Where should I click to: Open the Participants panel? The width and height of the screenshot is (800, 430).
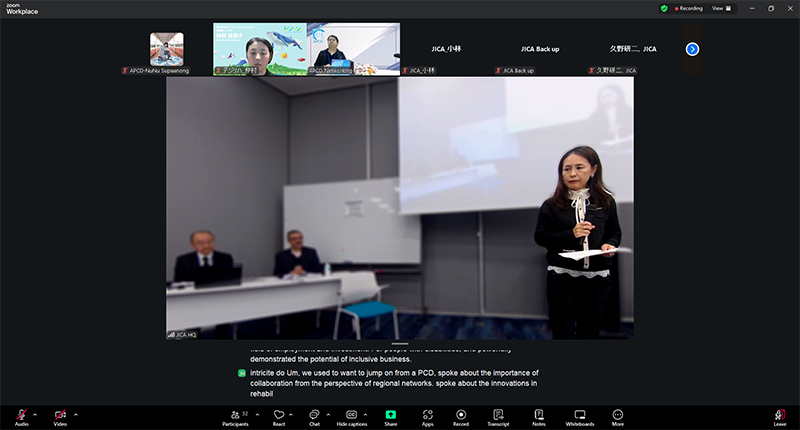(x=235, y=417)
